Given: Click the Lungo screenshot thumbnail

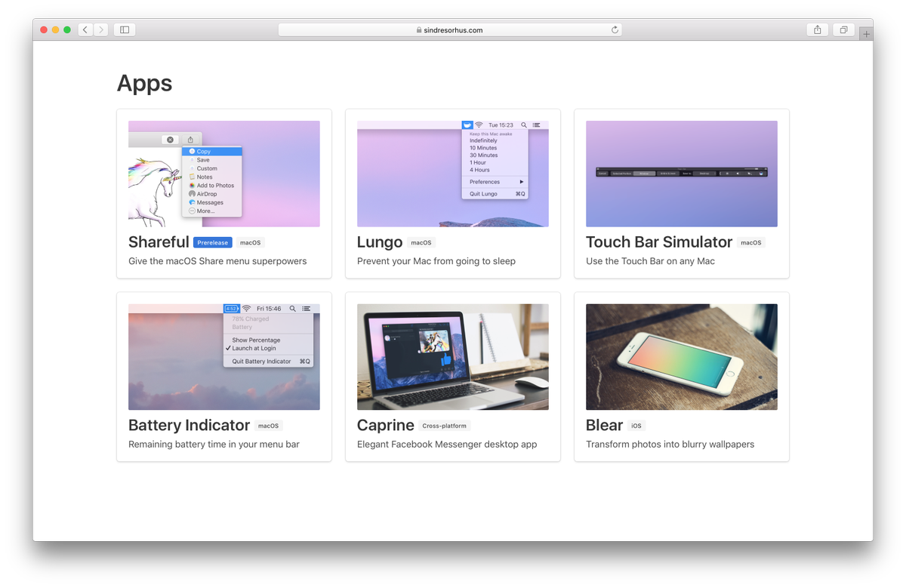Looking at the screenshot, I should coord(453,174).
